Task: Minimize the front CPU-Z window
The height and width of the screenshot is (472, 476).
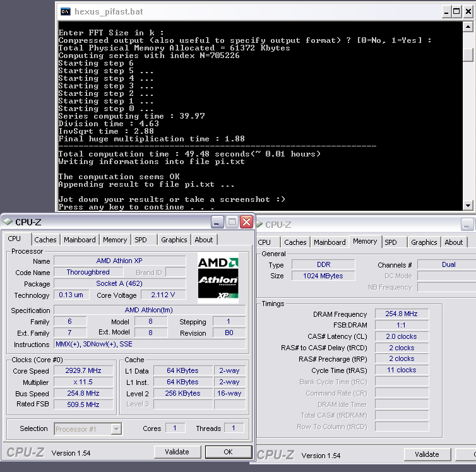Action: click(217, 222)
